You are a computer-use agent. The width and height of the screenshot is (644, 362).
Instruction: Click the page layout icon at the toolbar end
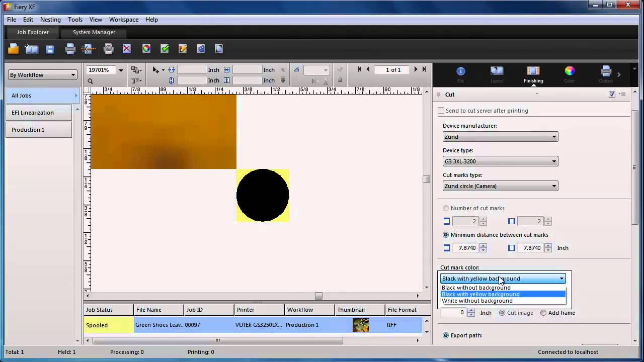[219, 49]
